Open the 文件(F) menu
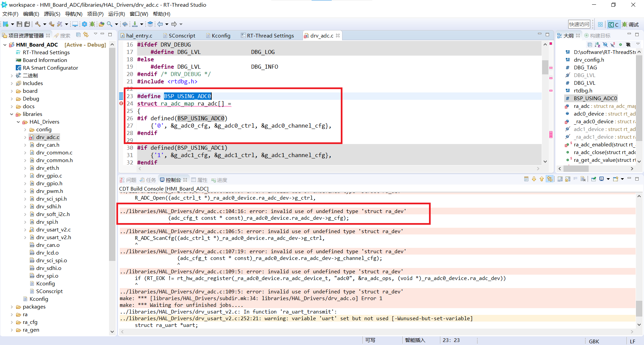This screenshot has height=345, width=644. pyautogui.click(x=10, y=14)
